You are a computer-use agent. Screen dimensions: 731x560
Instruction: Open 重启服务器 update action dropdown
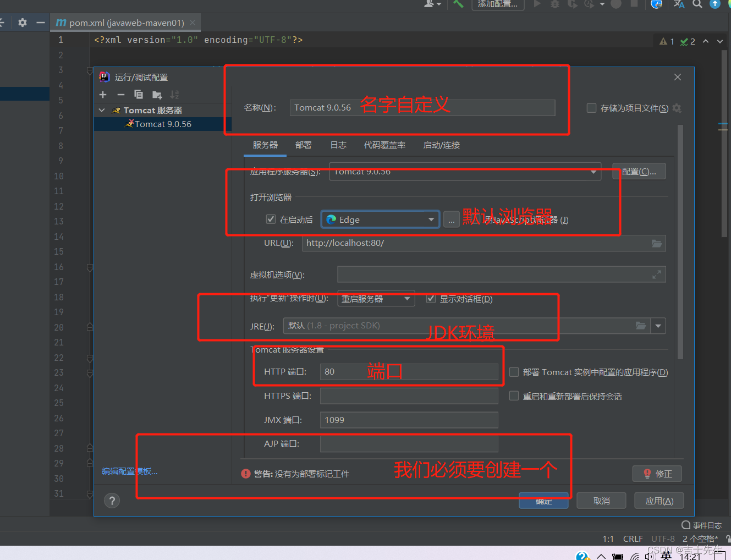(376, 299)
